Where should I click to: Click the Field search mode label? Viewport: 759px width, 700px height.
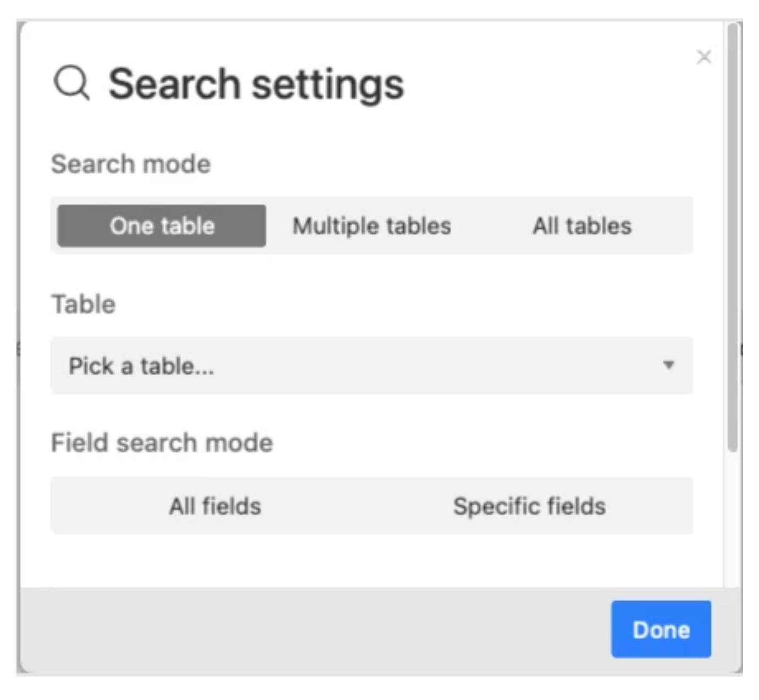[162, 443]
